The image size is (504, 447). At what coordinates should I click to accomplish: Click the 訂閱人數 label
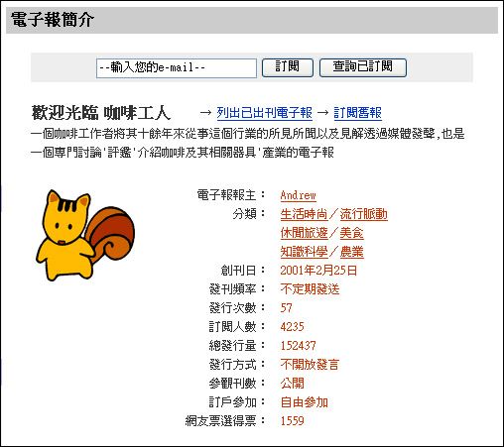point(236,327)
